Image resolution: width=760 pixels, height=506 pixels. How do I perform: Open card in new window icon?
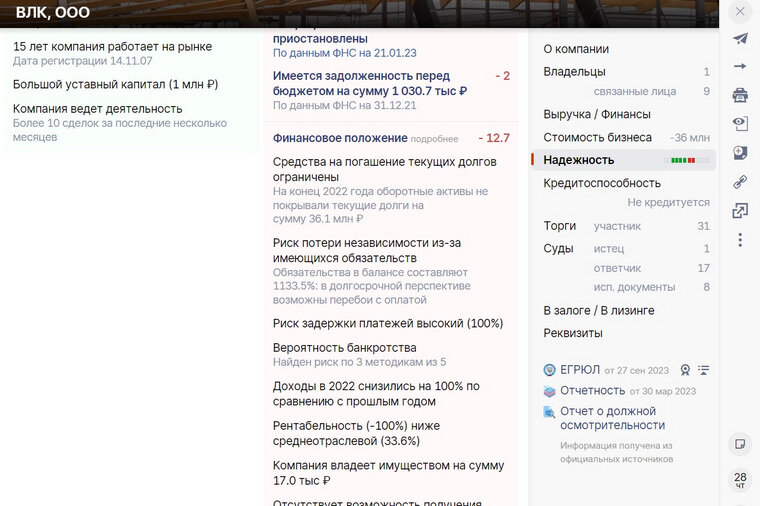coord(740,210)
